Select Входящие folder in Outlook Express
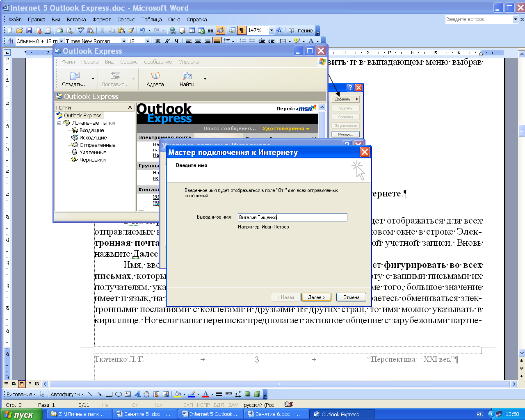 [91, 130]
